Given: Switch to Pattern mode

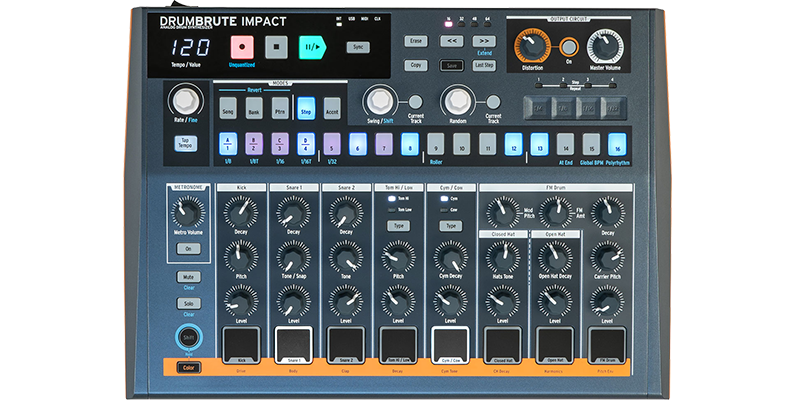Looking at the screenshot, I should tap(280, 108).
